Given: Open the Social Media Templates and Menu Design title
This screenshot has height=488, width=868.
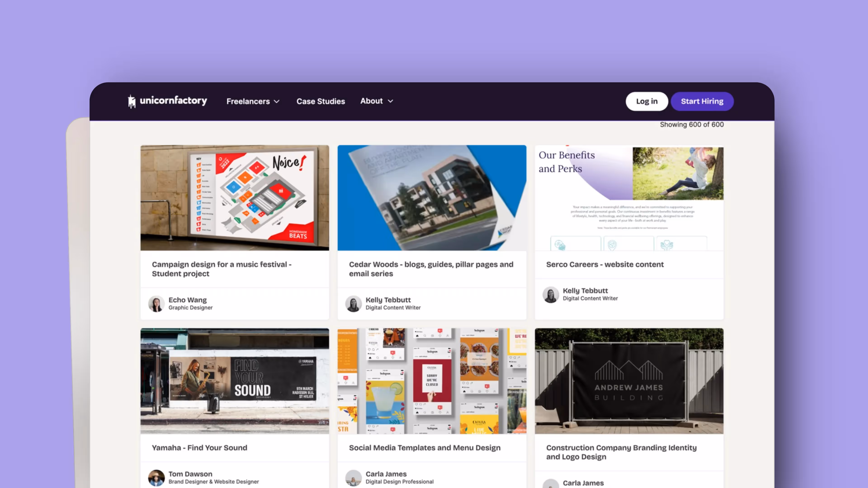Looking at the screenshot, I should [x=425, y=448].
